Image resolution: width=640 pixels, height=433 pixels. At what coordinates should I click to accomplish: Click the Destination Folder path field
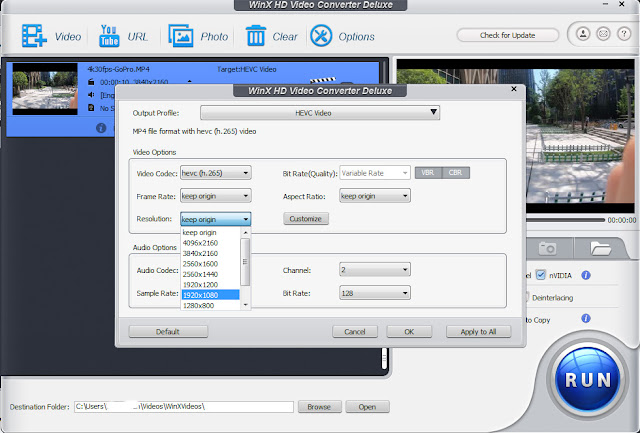click(x=184, y=406)
